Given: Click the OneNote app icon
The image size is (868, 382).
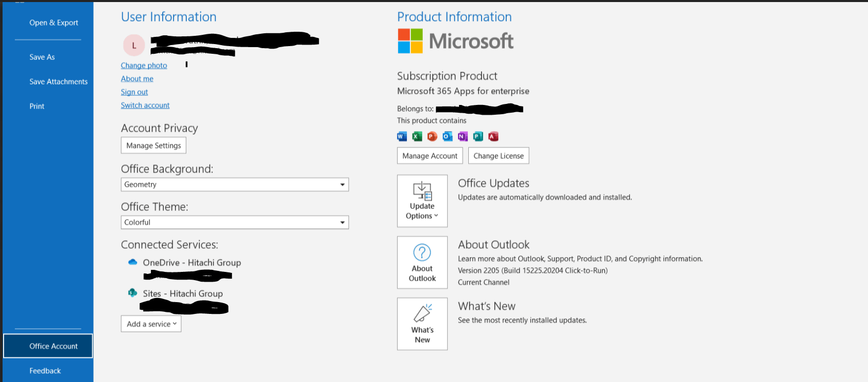Looking at the screenshot, I should click(x=463, y=136).
